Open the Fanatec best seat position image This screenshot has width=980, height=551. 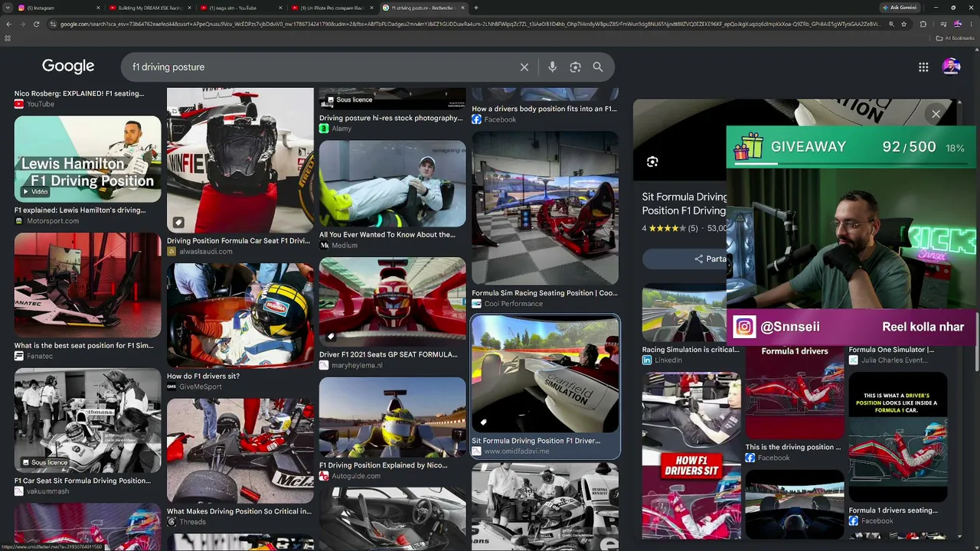click(87, 285)
